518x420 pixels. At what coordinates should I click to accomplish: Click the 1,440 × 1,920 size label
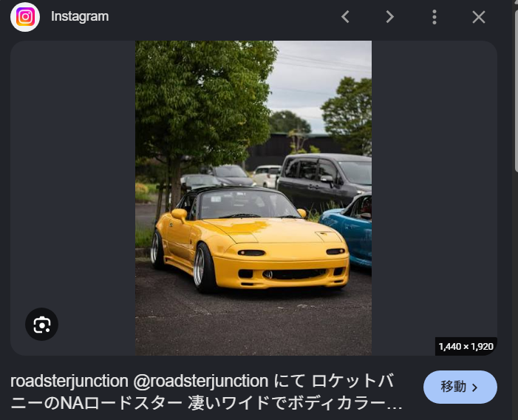[x=466, y=346]
